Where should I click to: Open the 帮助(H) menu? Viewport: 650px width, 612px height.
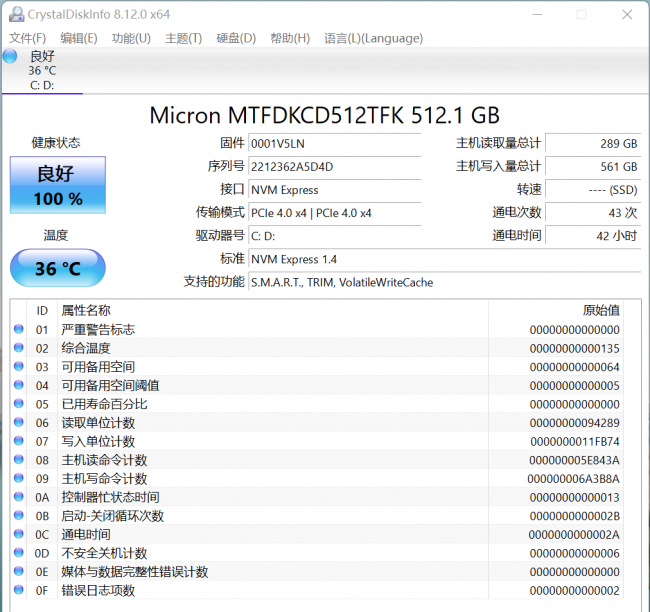click(x=290, y=38)
